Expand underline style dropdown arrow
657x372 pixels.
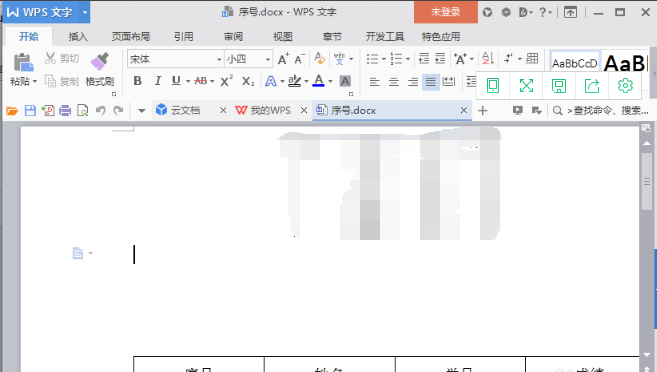click(188, 81)
